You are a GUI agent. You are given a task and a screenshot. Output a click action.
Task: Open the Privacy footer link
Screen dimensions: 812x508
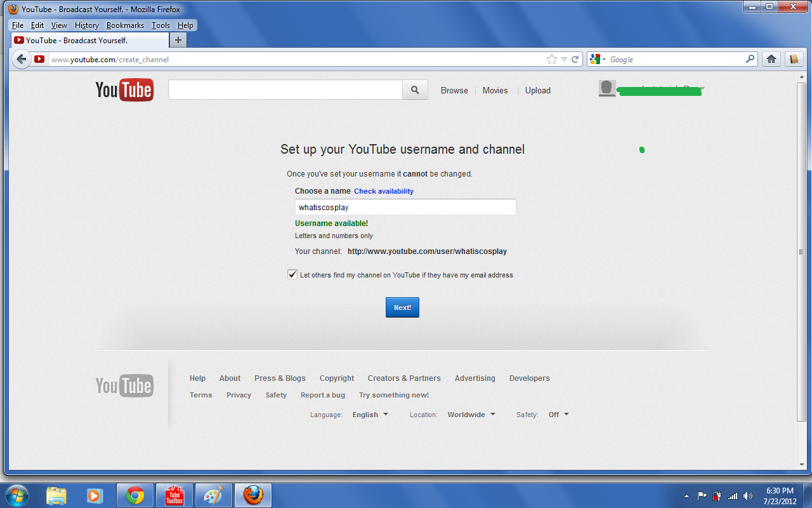239,395
